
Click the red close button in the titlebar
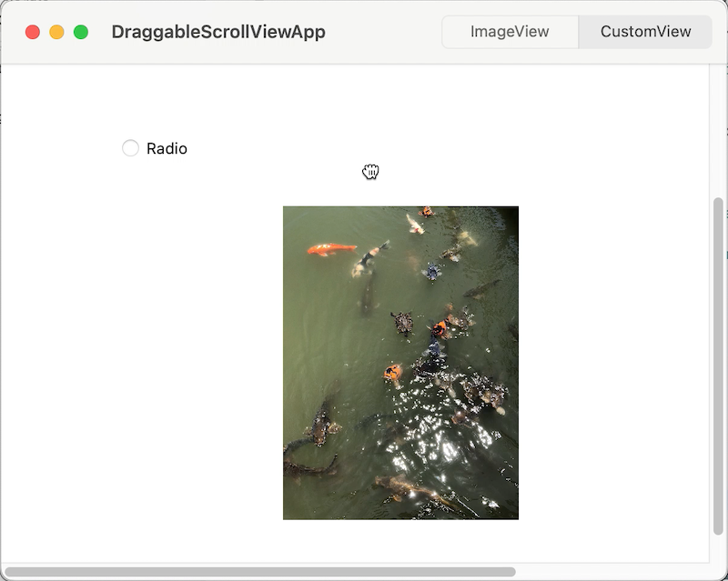click(34, 31)
